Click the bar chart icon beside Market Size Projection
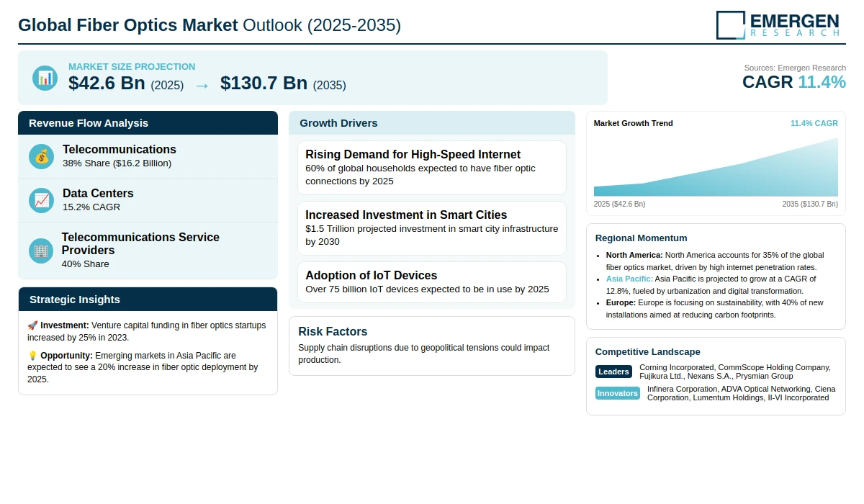 [45, 78]
